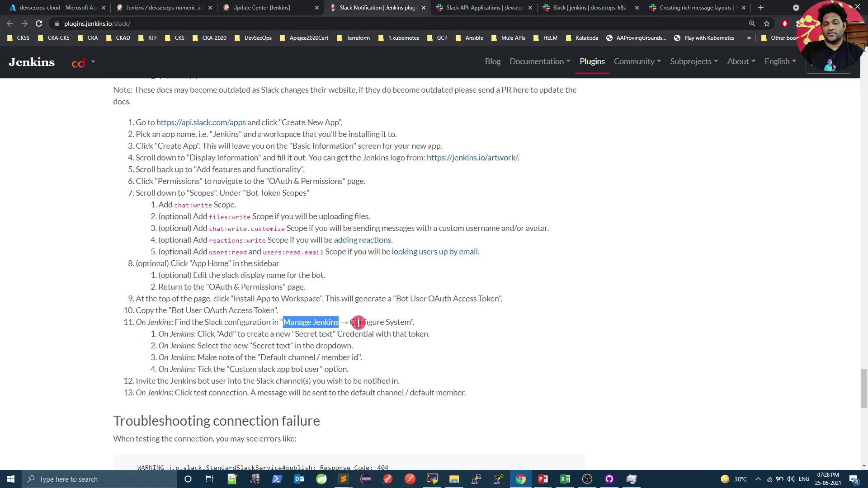
Task: Open the English language dropdown
Action: pyautogui.click(x=780, y=61)
